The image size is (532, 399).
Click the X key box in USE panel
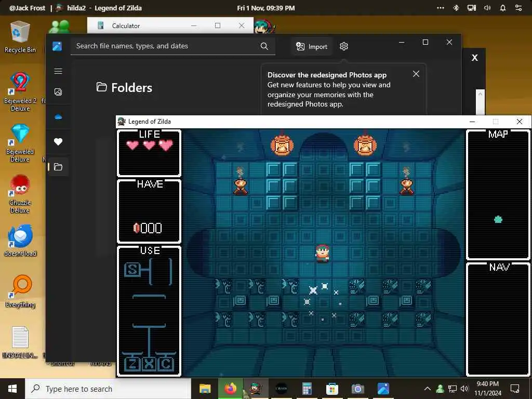pos(149,364)
